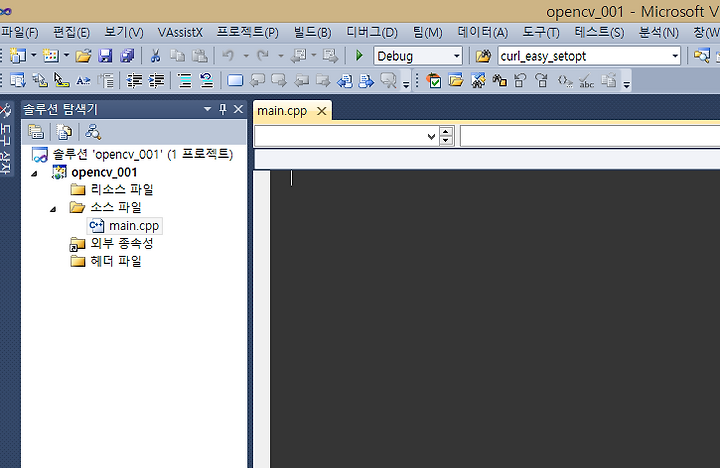Click the Navigate Backward icon
Image resolution: width=720 pixels, height=468 pixels.
pyautogui.click(x=299, y=56)
